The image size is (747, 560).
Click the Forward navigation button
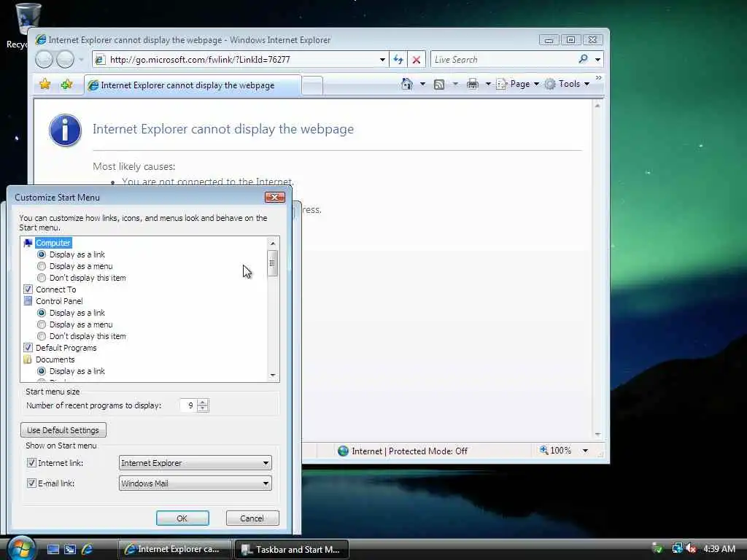pyautogui.click(x=65, y=60)
